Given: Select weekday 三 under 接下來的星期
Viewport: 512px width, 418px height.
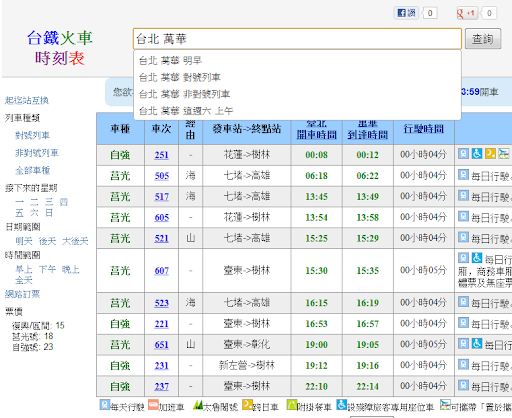Looking at the screenshot, I should tap(49, 202).
